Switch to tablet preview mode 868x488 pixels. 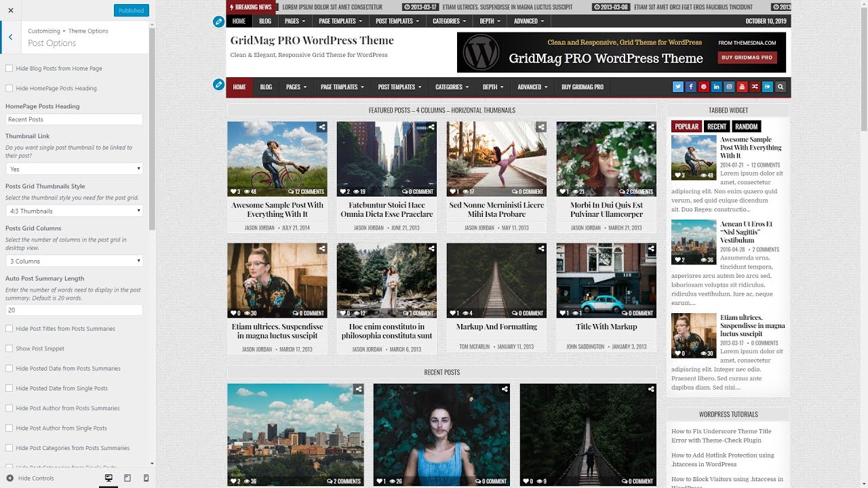127,478
